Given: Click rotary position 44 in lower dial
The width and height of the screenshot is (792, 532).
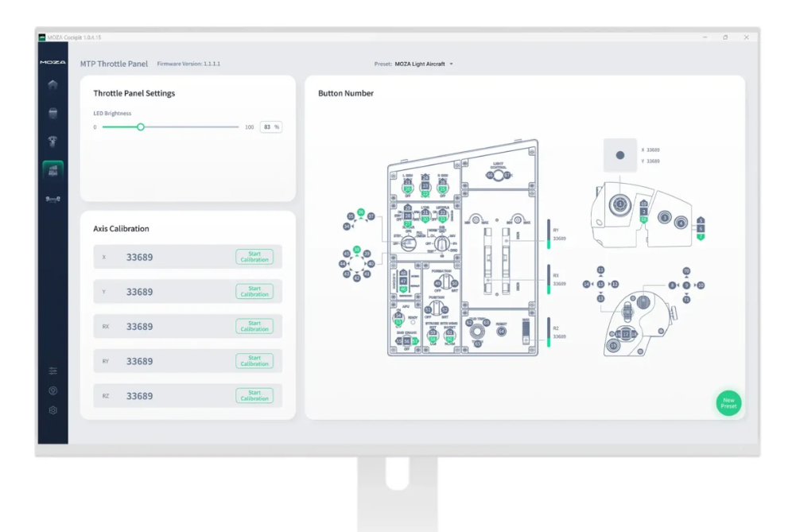Looking at the screenshot, I should 343,264.
